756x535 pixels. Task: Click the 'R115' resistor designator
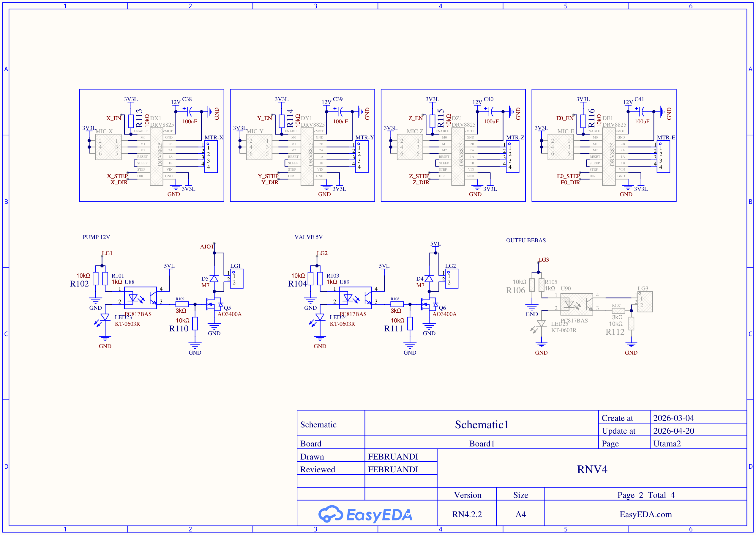point(441,118)
